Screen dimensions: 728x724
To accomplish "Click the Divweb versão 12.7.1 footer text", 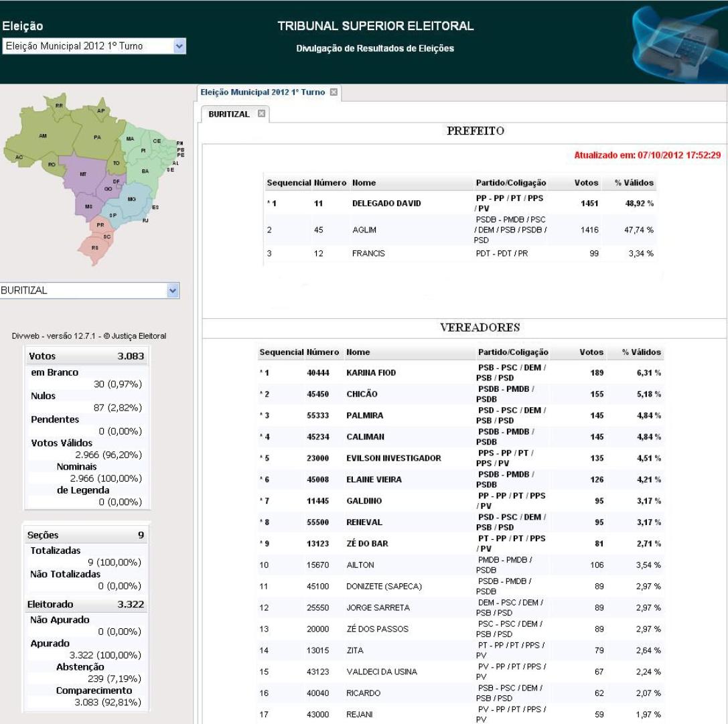I will (x=88, y=336).
